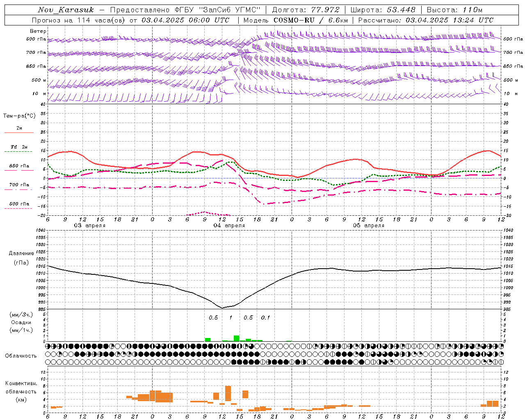This screenshot has width=525, height=420.
Task: Click the calculation time Рассчитано: 03.04.2025 13:24 UTC
Action: [426, 20]
